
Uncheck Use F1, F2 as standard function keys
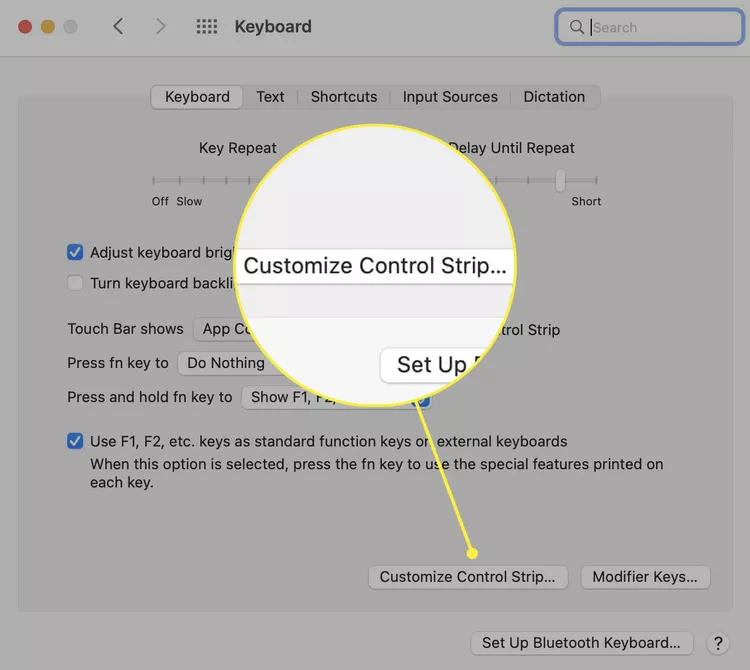point(75,441)
